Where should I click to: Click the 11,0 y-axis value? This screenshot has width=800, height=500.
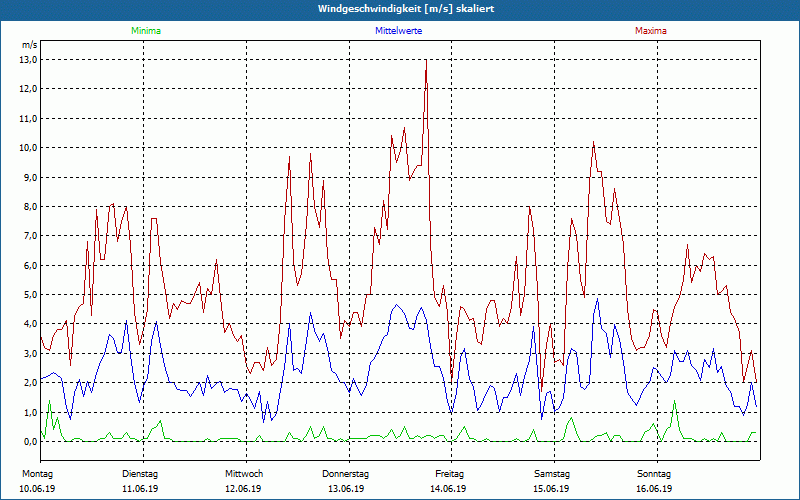29,118
